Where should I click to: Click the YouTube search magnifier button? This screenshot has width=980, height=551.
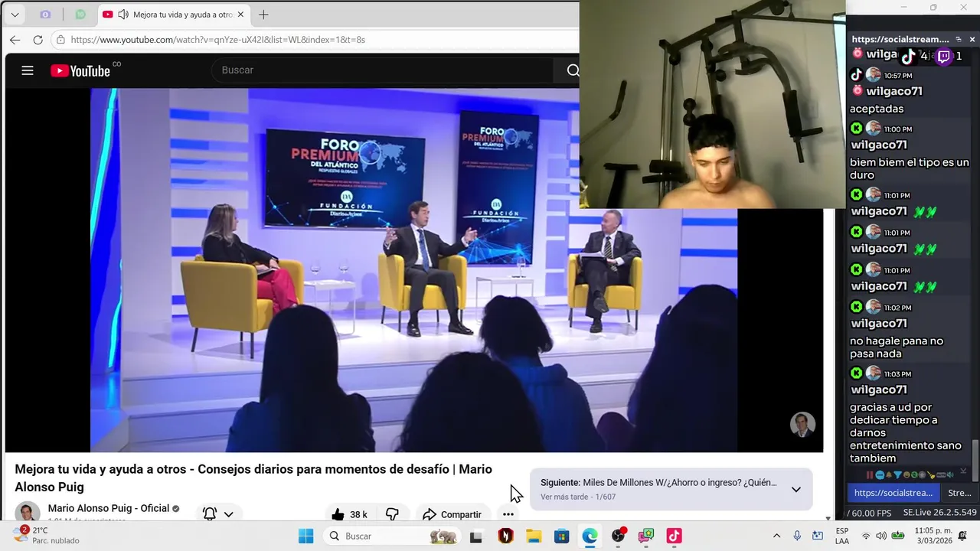point(572,70)
